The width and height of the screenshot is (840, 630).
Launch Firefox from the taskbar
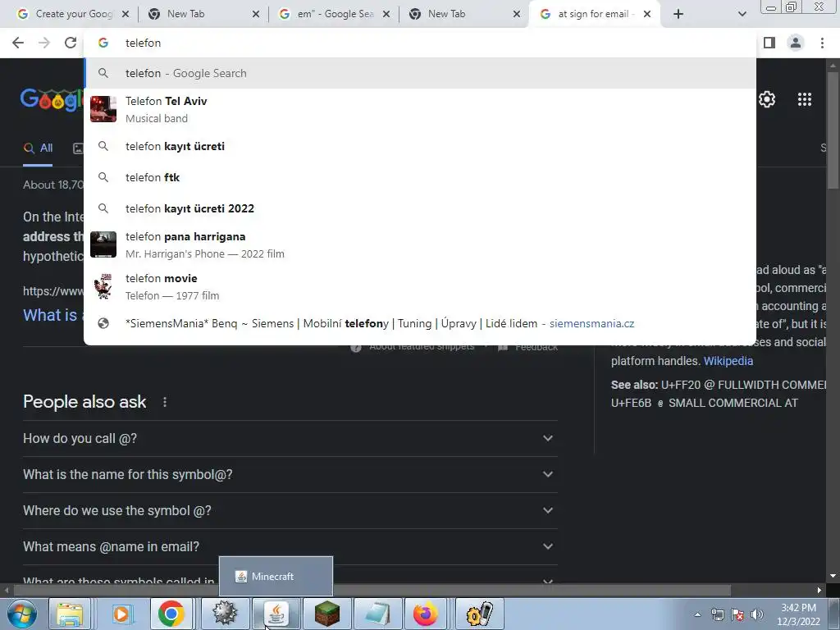click(426, 614)
